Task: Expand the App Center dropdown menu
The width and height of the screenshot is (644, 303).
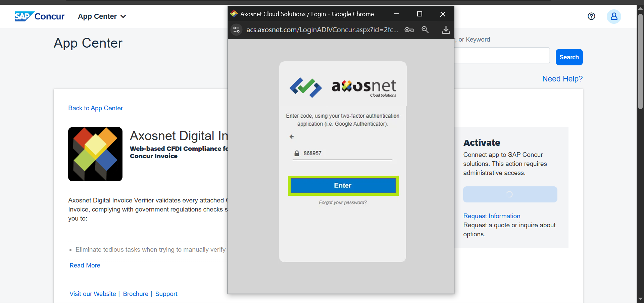Action: coord(102,16)
